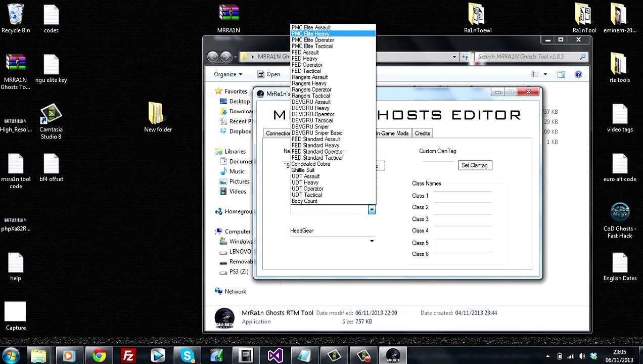Open Windows Explorer from the taskbar
The image size is (643, 364).
39,356
